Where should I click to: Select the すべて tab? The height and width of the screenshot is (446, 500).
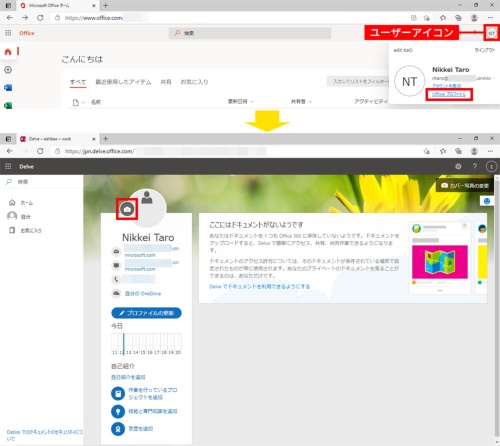[x=78, y=82]
